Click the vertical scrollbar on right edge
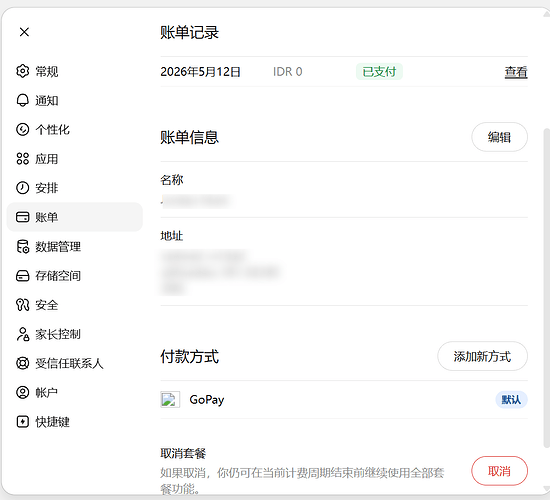Image resolution: width=550 pixels, height=500 pixels. tap(546, 288)
